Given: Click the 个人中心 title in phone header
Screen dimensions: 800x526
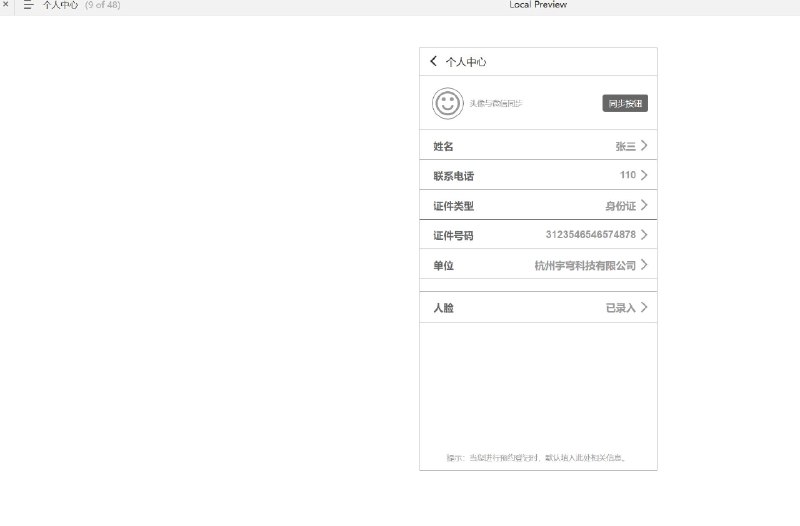Looking at the screenshot, I should (x=466, y=62).
